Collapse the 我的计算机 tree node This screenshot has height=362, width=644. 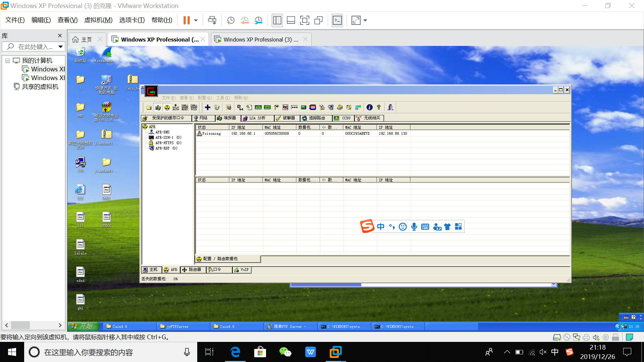[x=7, y=61]
